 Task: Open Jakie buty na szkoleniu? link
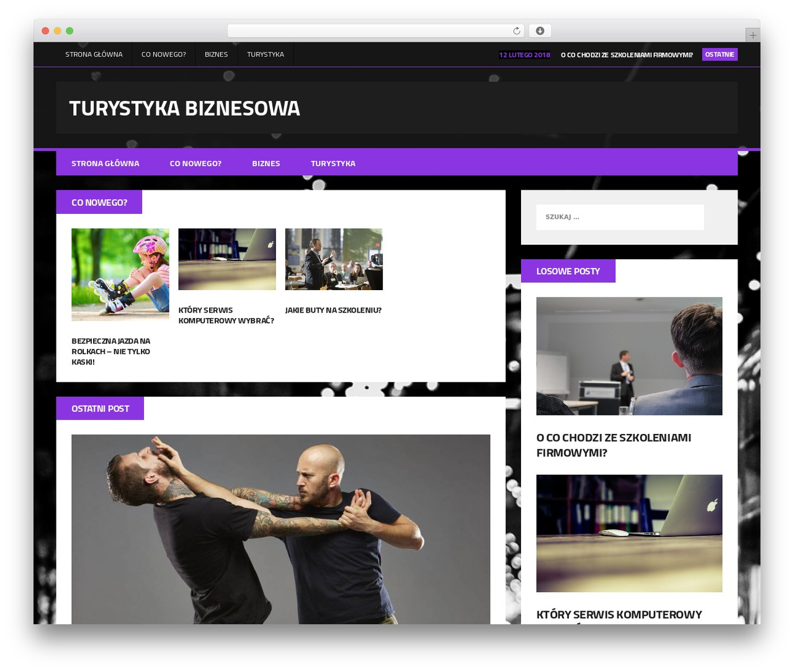tap(333, 310)
